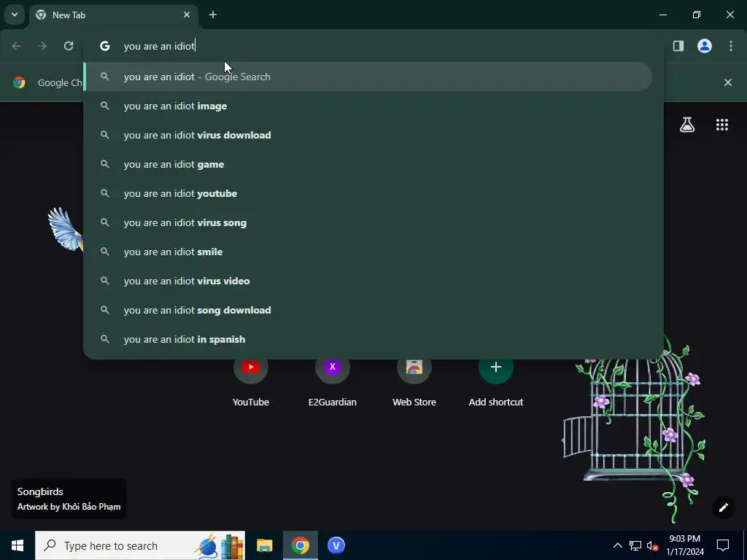
Task: Close the New Tab tab
Action: [187, 15]
